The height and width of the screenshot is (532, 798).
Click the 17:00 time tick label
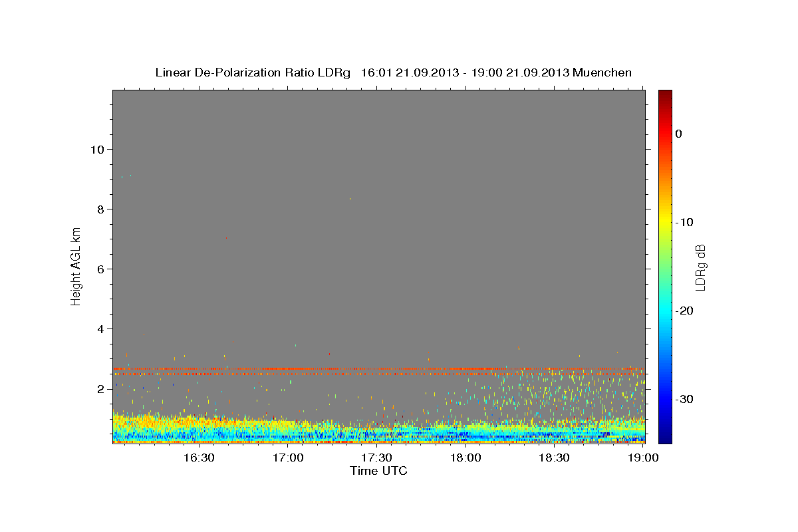click(x=288, y=458)
